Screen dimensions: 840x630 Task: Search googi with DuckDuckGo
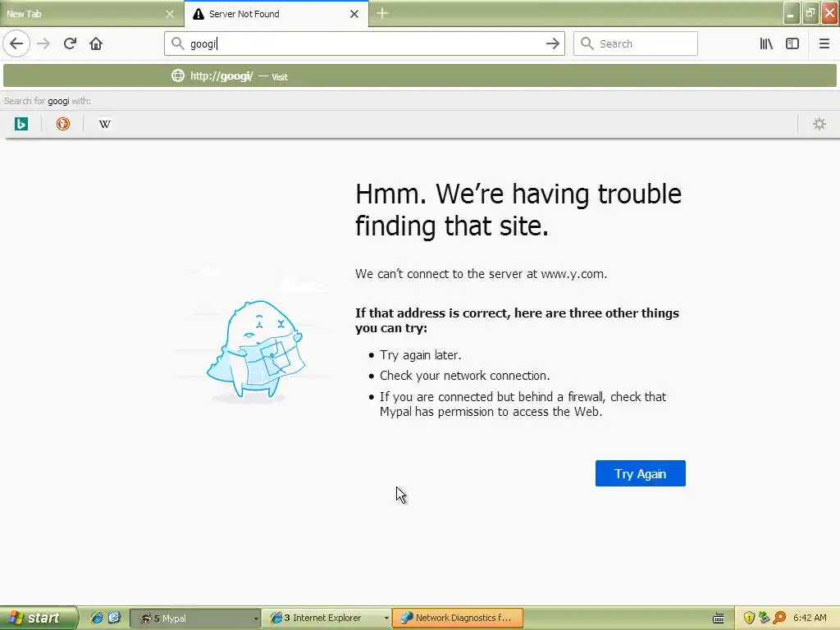tap(63, 125)
